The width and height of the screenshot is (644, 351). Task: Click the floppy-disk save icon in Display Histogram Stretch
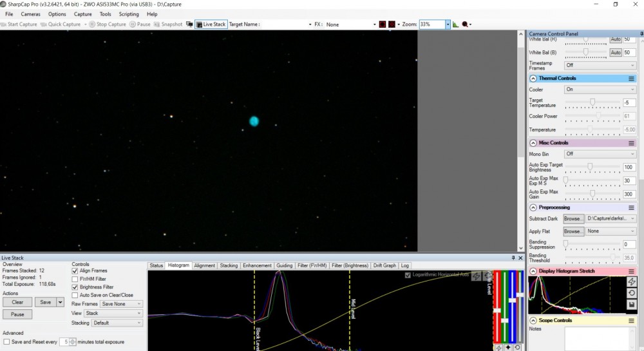(x=632, y=304)
